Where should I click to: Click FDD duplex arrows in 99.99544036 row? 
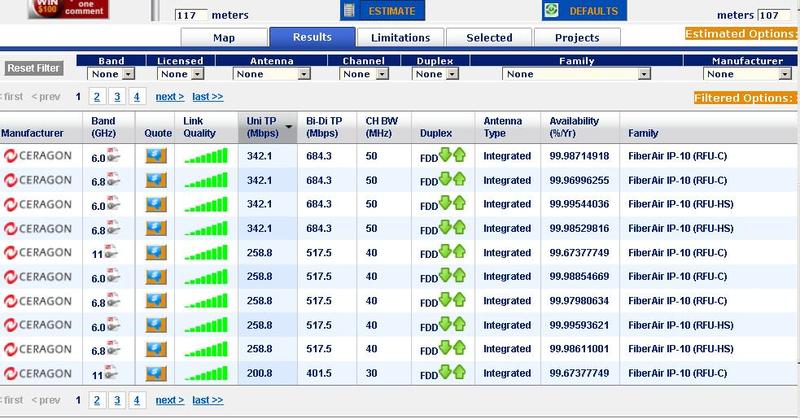[x=453, y=203]
